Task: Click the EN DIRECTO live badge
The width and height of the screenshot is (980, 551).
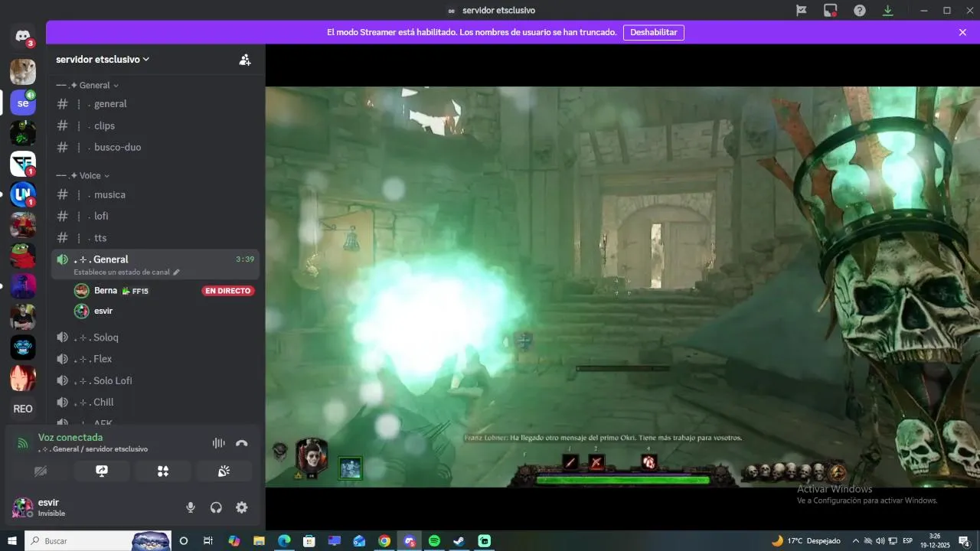Action: click(228, 291)
